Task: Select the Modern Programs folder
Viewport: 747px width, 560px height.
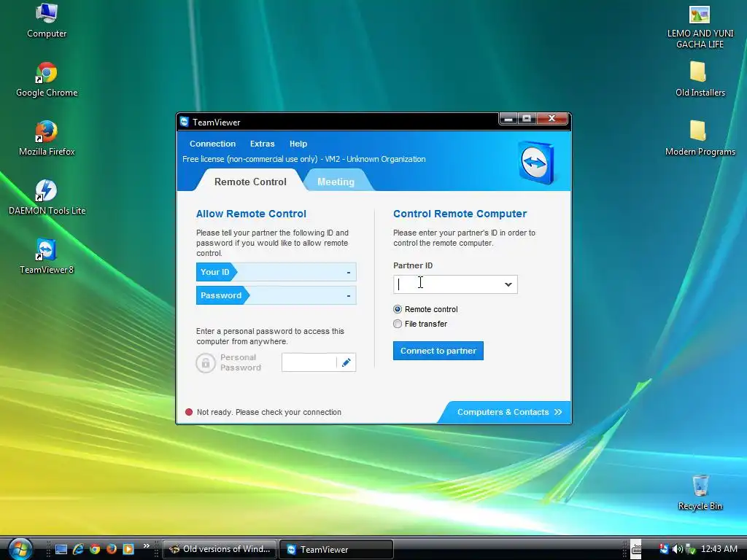Action: tap(700, 139)
